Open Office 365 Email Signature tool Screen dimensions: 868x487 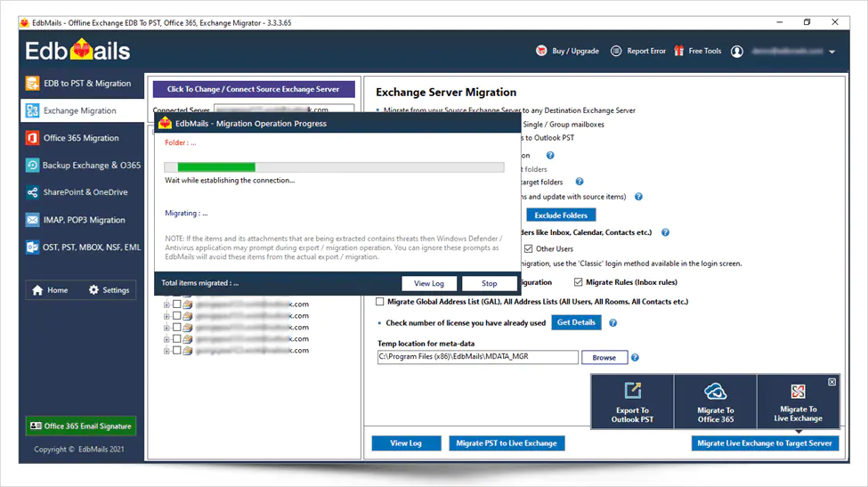[x=81, y=426]
